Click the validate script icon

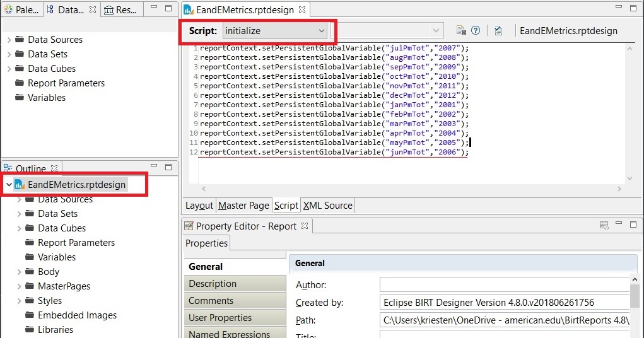pos(498,30)
